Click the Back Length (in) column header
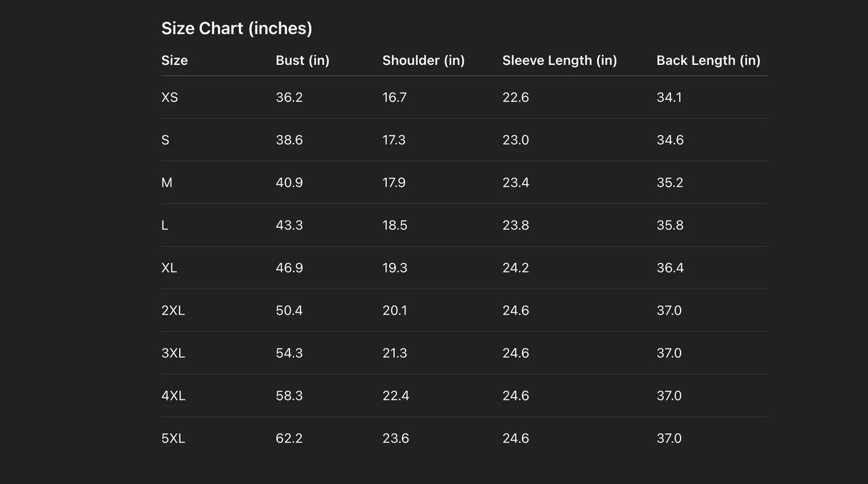868x484 pixels. (708, 60)
